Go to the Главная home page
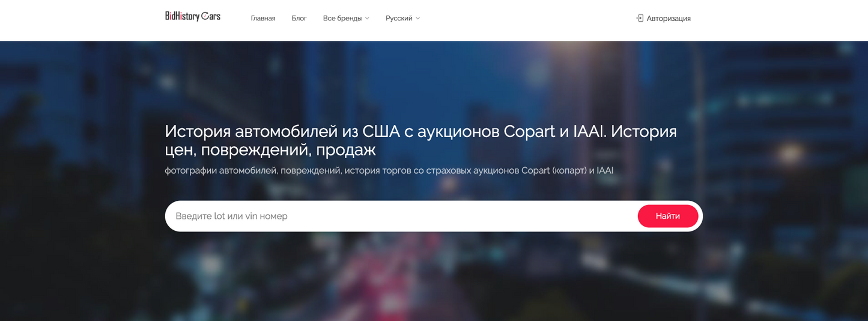The image size is (868, 321). [x=263, y=19]
